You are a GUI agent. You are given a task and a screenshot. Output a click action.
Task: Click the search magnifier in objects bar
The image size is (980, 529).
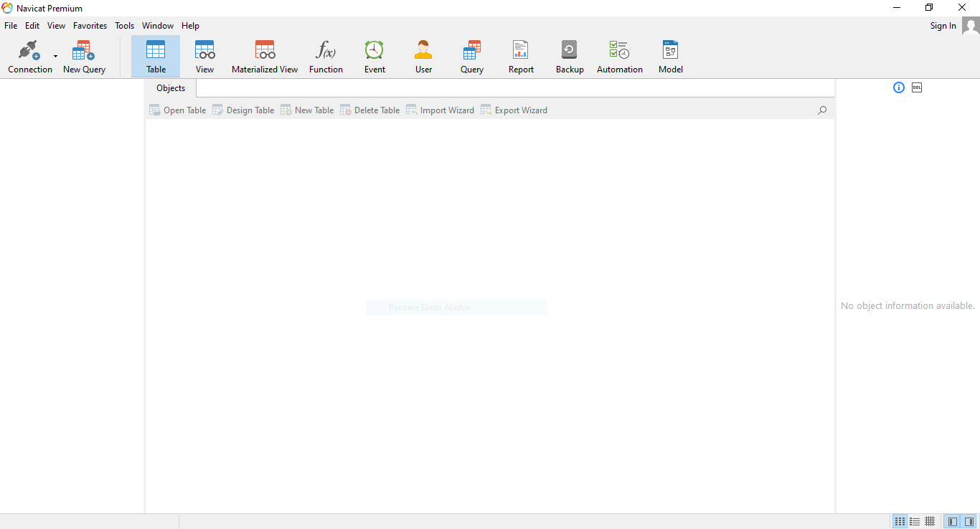click(x=822, y=110)
